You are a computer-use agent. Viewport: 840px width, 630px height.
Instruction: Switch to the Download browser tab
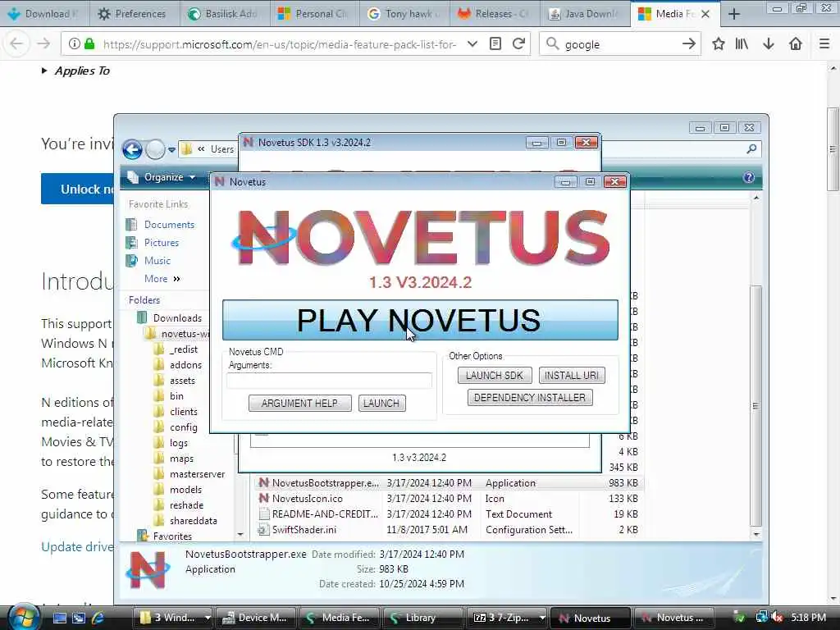(x=43, y=13)
